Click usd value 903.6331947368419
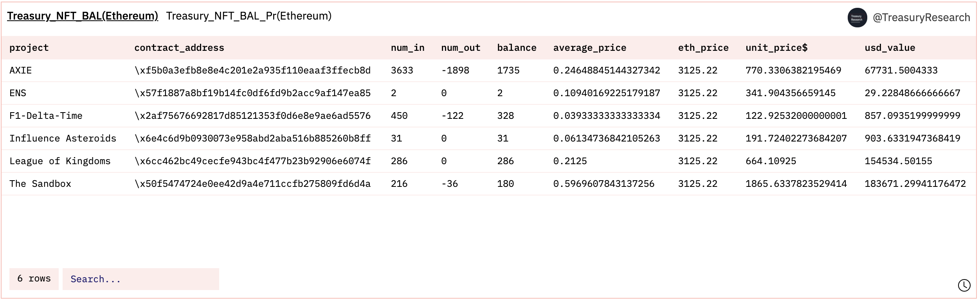The width and height of the screenshot is (980, 301). [x=913, y=138]
